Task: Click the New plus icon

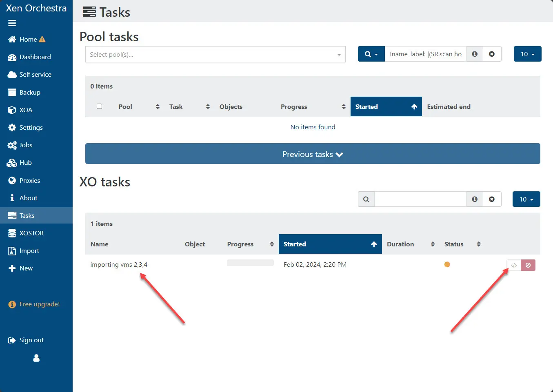Action: pos(12,268)
